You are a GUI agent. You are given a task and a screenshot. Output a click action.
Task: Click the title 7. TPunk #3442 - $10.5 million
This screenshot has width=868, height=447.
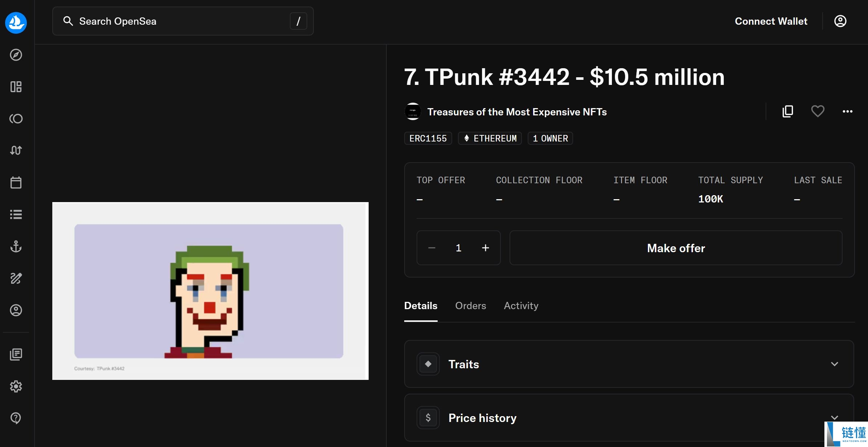(564, 77)
